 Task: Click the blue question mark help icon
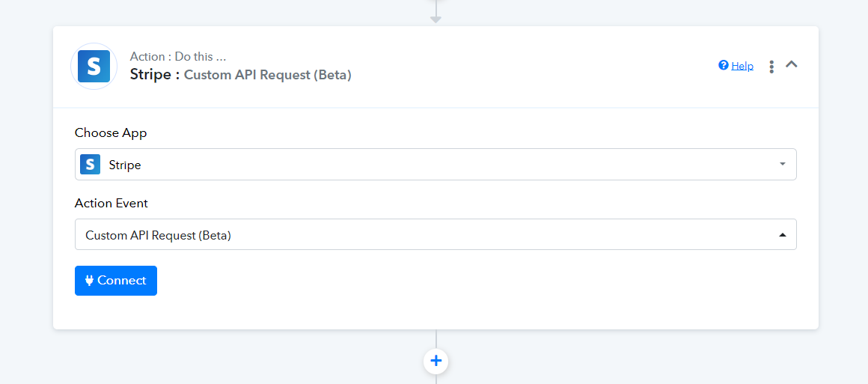723,65
